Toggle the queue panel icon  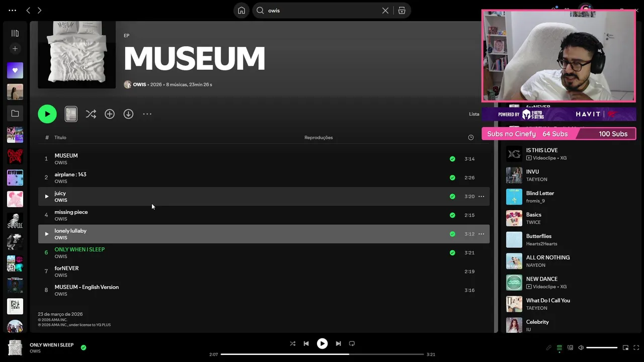[x=559, y=348]
